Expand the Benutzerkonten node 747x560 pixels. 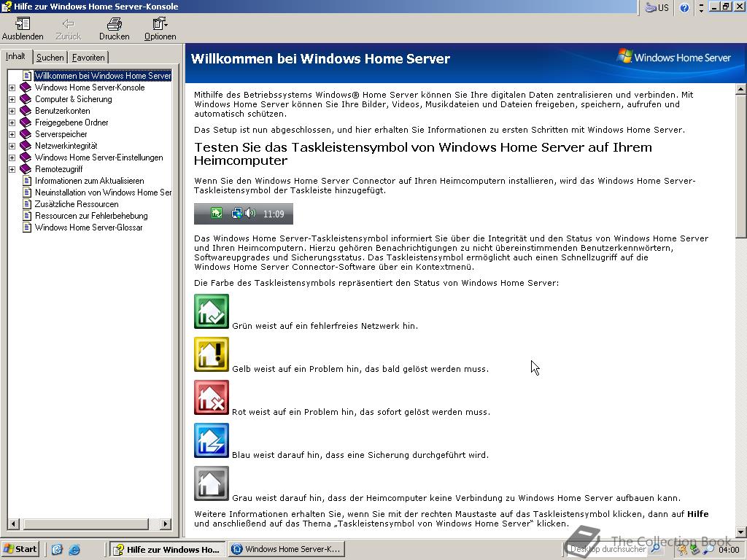pyautogui.click(x=12, y=111)
